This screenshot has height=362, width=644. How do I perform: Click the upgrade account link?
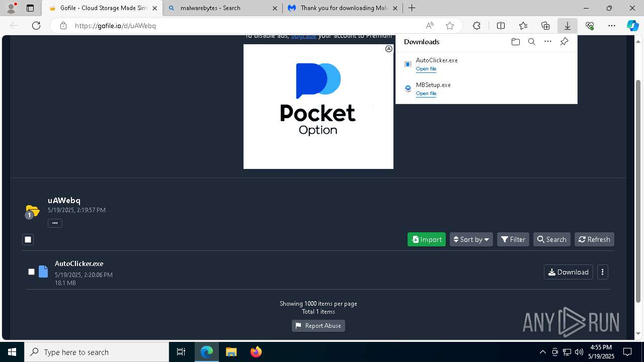[x=303, y=36]
